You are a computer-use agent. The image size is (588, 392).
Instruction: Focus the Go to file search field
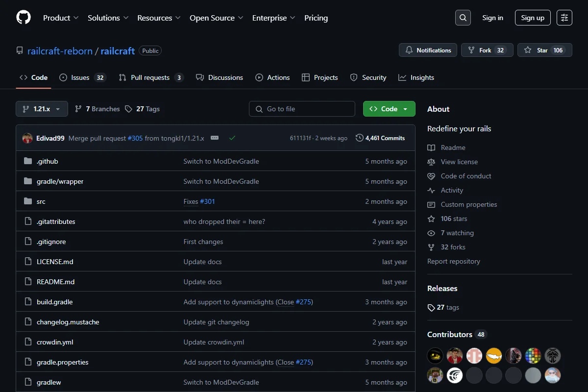pyautogui.click(x=302, y=109)
